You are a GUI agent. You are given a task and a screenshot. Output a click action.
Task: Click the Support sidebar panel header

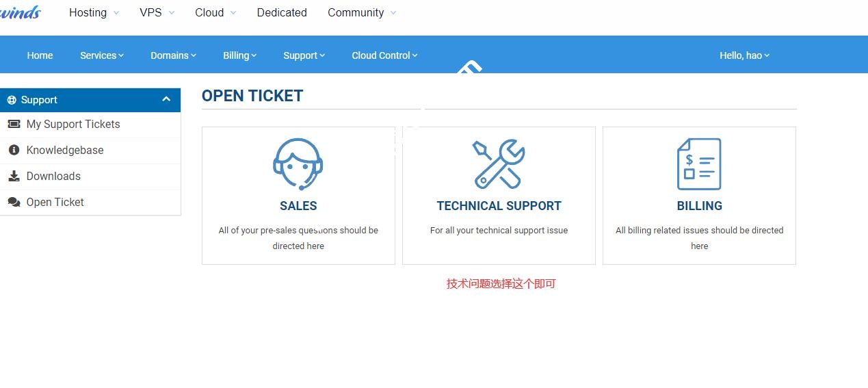click(x=90, y=100)
